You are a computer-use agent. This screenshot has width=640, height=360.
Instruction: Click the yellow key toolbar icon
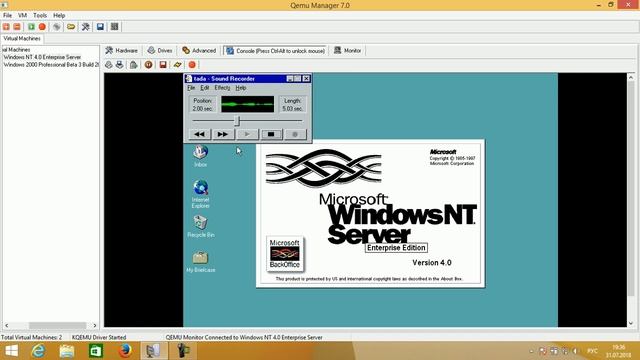[x=71, y=27]
